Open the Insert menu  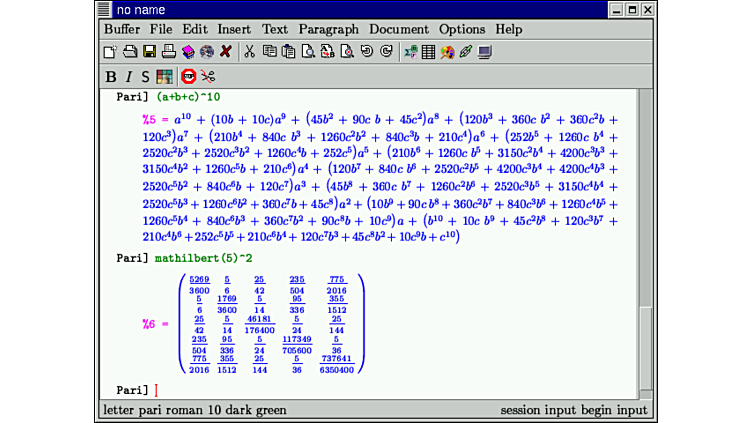click(x=234, y=29)
